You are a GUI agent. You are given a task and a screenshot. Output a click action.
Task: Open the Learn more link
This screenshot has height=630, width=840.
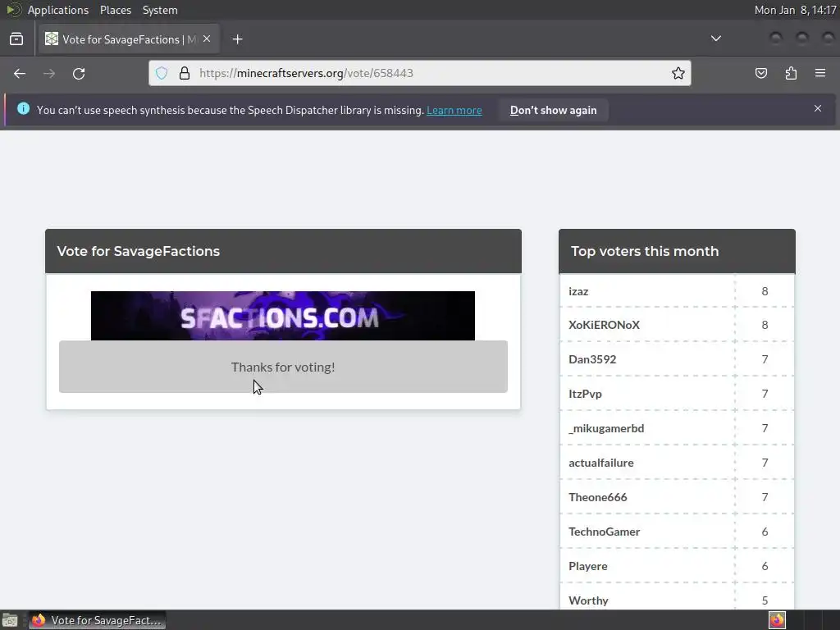click(x=454, y=111)
